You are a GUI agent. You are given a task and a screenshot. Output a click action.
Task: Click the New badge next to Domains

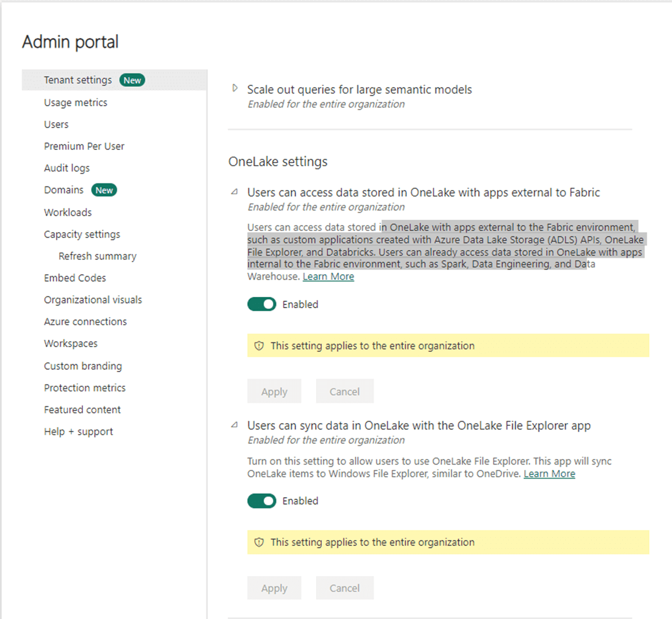[104, 190]
